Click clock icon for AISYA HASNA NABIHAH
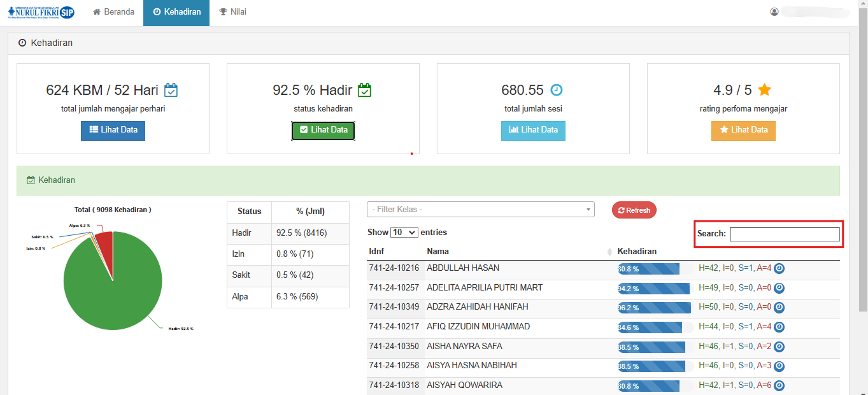 pos(779,366)
